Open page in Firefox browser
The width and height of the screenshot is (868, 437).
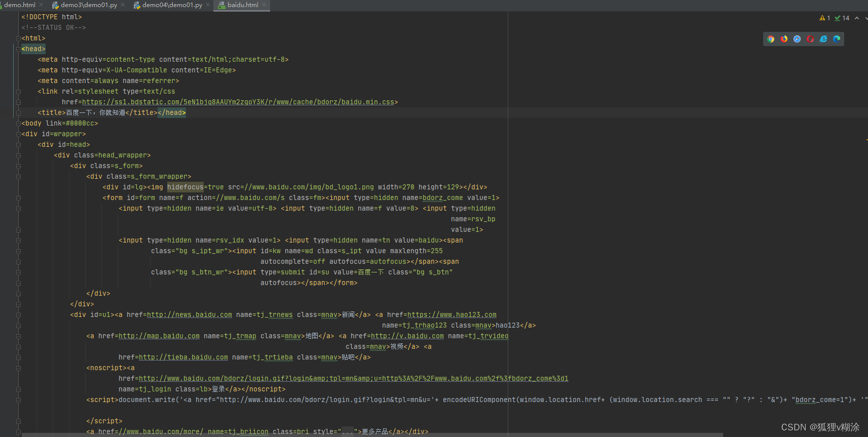pos(784,39)
